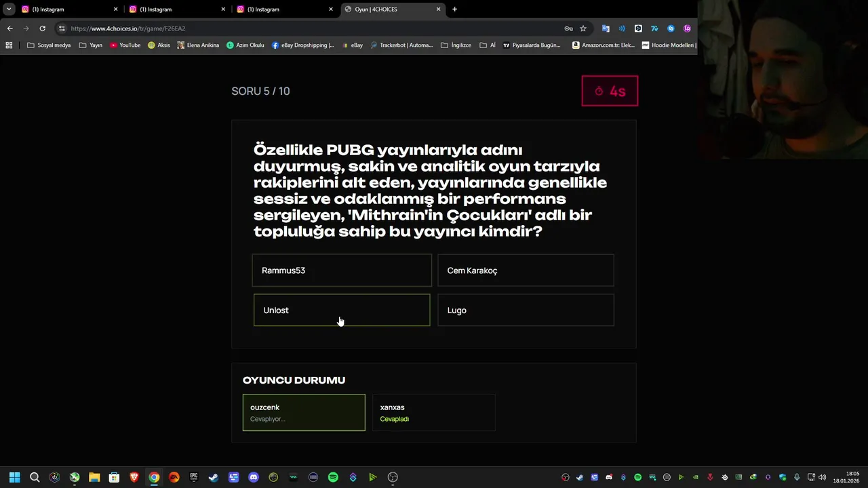Image resolution: width=868 pixels, height=488 pixels.
Task: Open File Explorer from the taskbar
Action: 94,477
